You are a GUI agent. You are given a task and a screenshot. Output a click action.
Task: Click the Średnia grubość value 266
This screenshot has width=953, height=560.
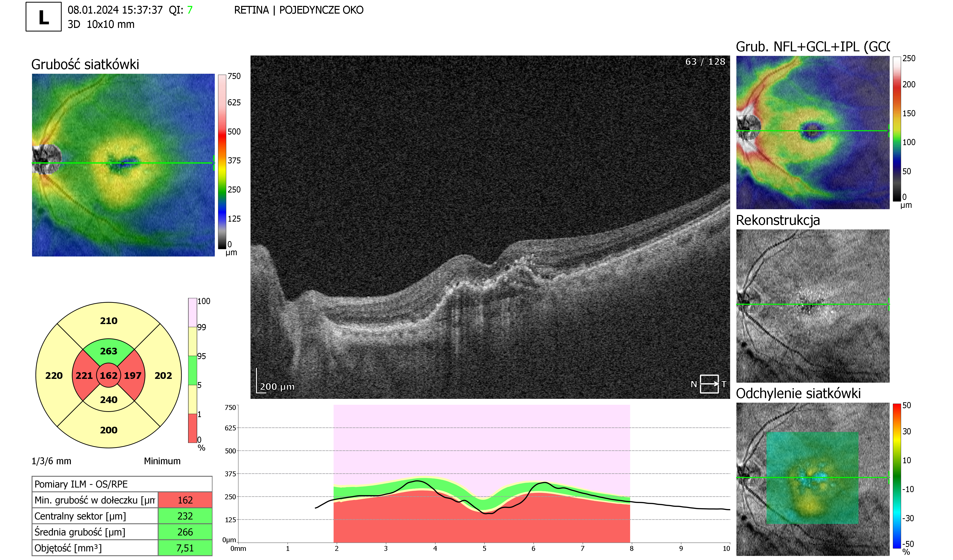tap(185, 532)
